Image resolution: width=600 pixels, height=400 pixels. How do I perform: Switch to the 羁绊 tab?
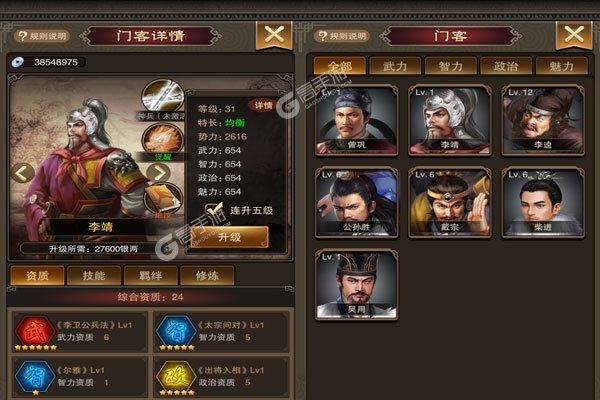point(150,275)
